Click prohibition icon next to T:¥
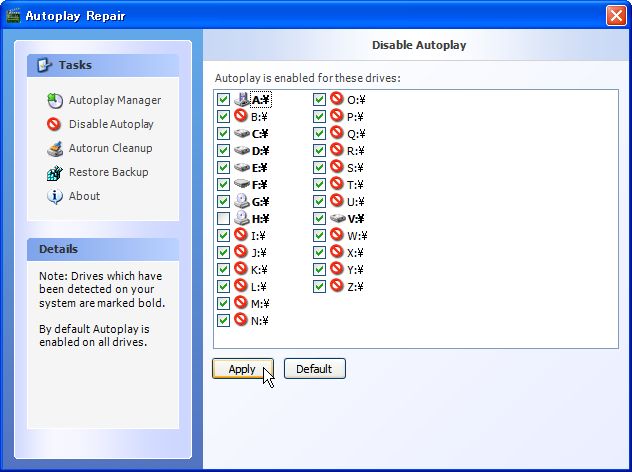Image resolution: width=632 pixels, height=472 pixels. (337, 184)
